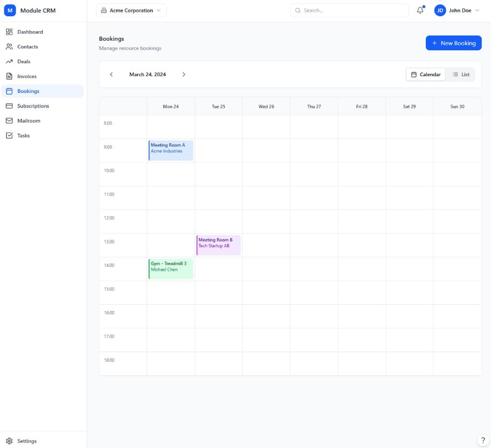
Task: Click the Tue 25 column header
Action: coord(219,106)
